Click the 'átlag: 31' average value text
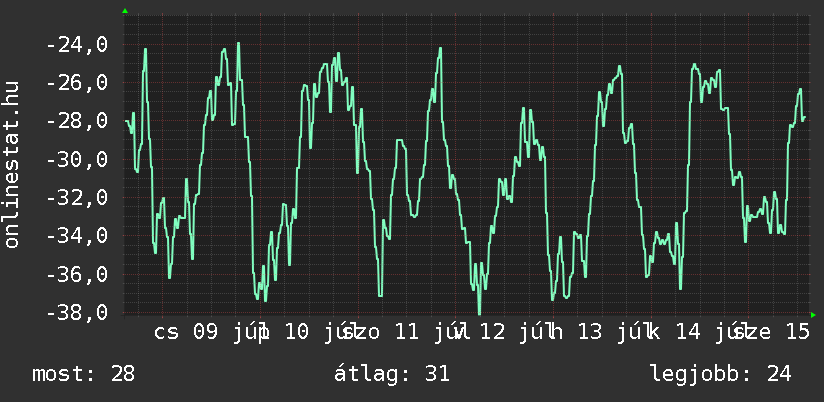The image size is (824, 402). coord(392,374)
